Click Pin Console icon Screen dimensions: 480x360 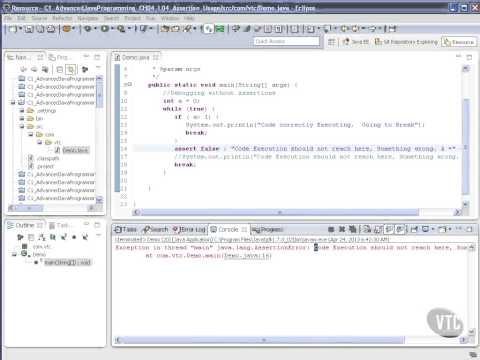coord(414,229)
